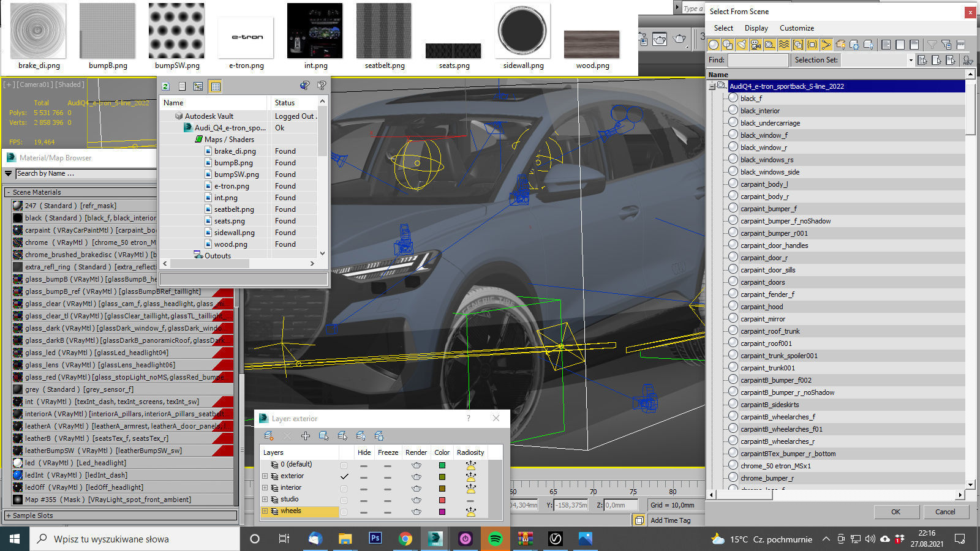Screen dimensions: 980x551
Task: Change color swatch of studio layer
Action: (442, 500)
